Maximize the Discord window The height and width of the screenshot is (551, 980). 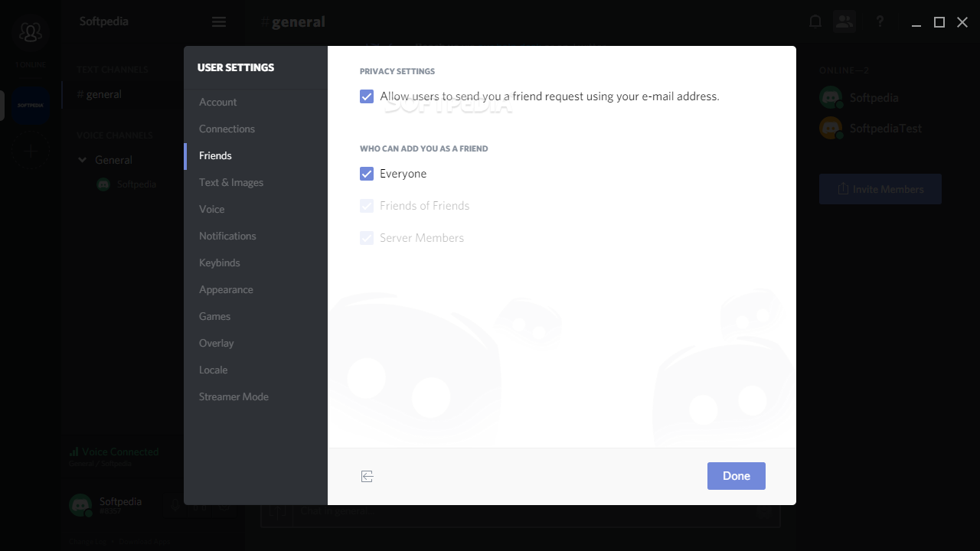(x=939, y=22)
